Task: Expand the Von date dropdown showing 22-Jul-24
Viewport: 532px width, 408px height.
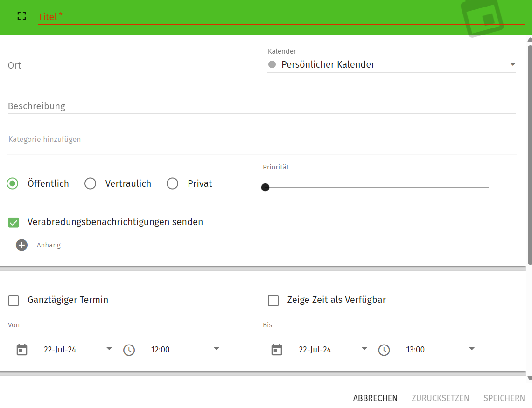Action: 109,349
